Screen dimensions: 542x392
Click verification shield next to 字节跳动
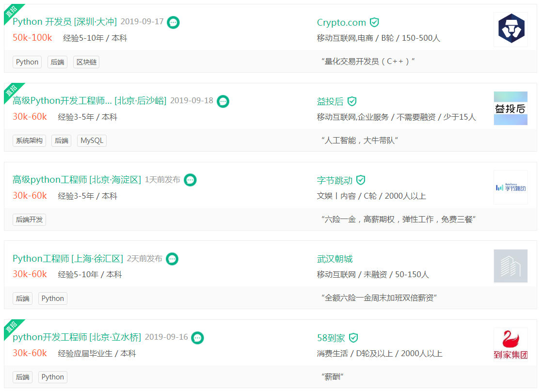pos(361,180)
